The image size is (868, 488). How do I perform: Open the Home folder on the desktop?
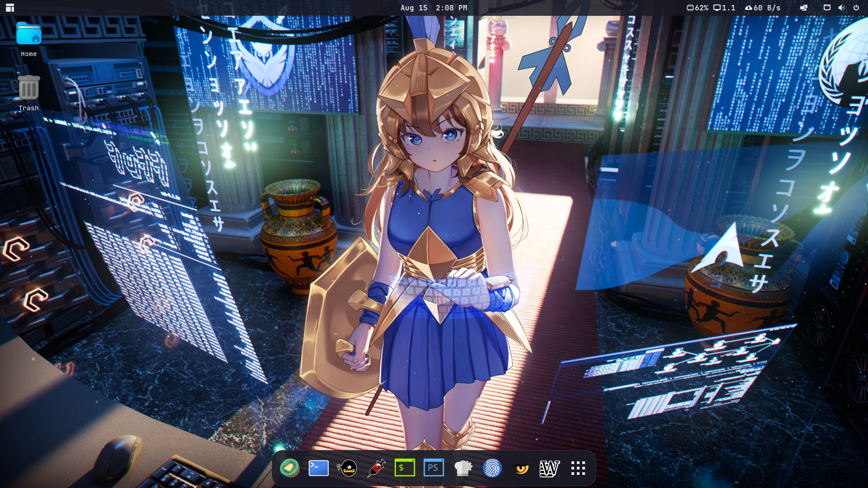tap(28, 40)
